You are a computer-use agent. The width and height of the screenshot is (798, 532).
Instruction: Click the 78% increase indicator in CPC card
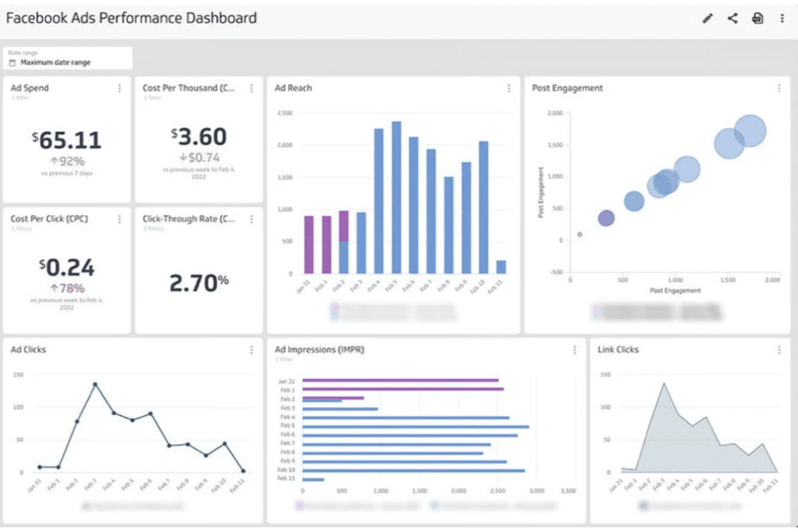[x=67, y=288]
